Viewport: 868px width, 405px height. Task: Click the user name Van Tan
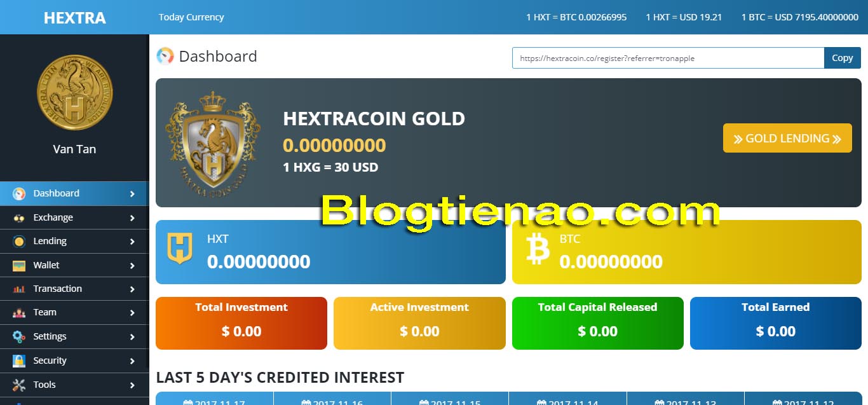coord(74,149)
